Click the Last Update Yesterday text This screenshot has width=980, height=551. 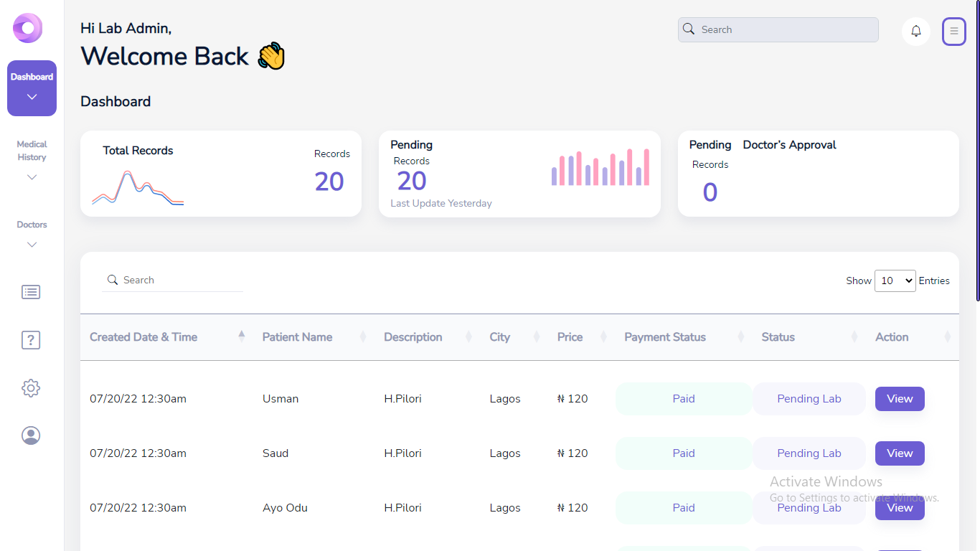[x=441, y=203]
